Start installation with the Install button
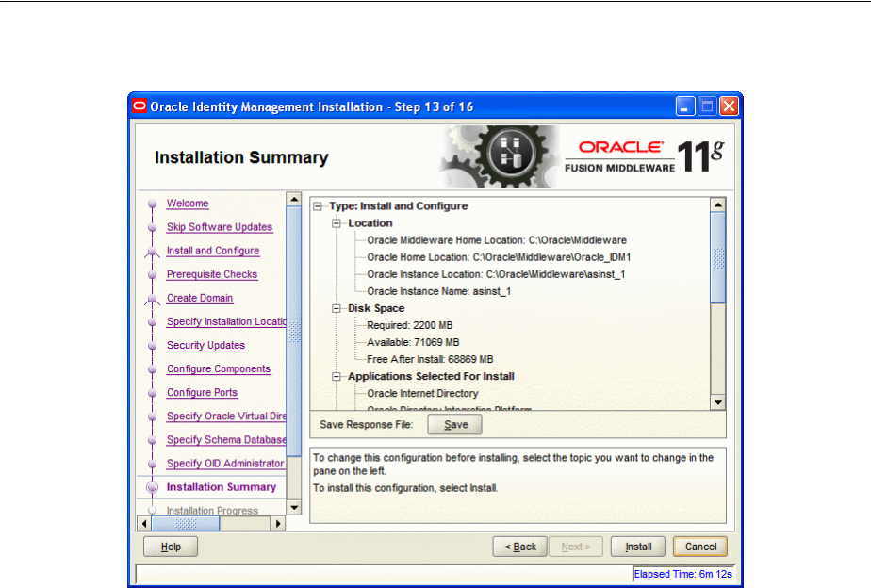Screen dimensions: 871x588 point(638,547)
